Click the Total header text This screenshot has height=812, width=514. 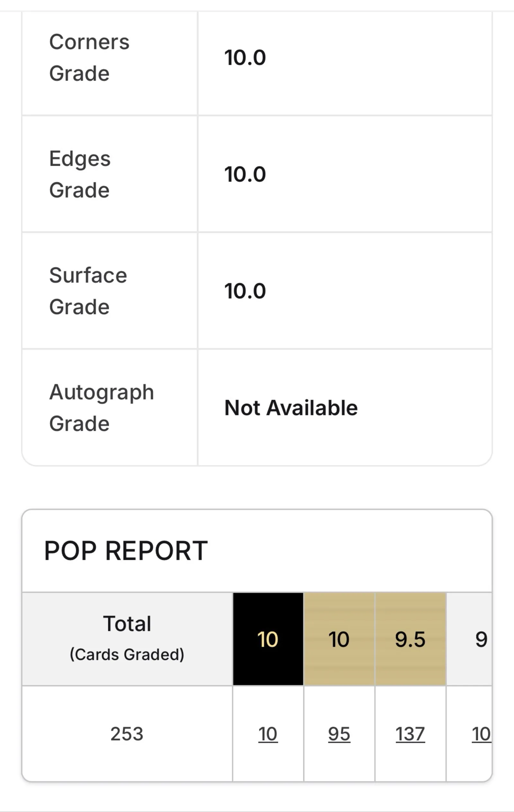pyautogui.click(x=127, y=623)
